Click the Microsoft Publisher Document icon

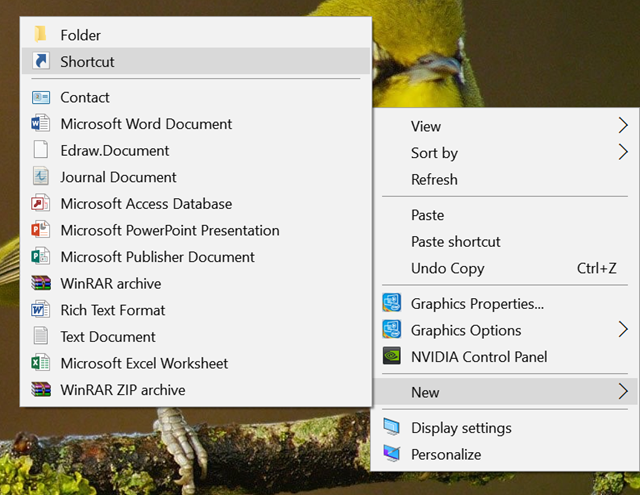(x=41, y=256)
